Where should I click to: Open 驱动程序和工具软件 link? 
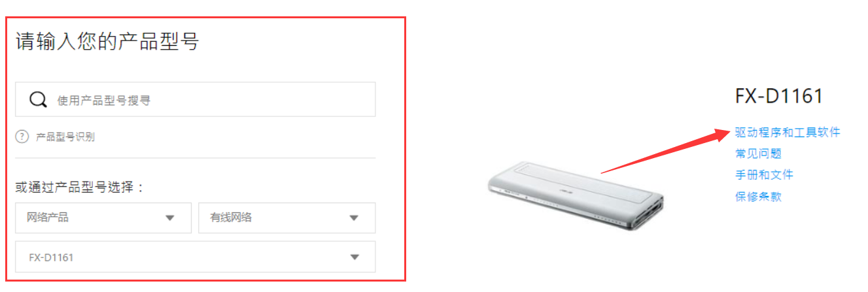pos(788,133)
